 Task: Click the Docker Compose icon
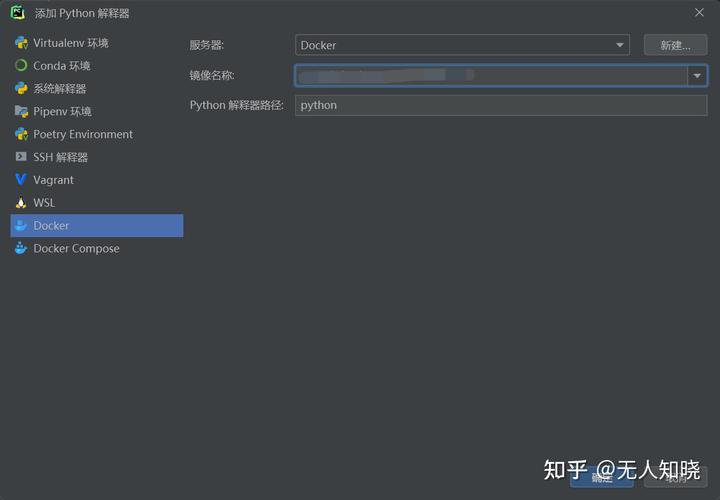(x=21, y=248)
